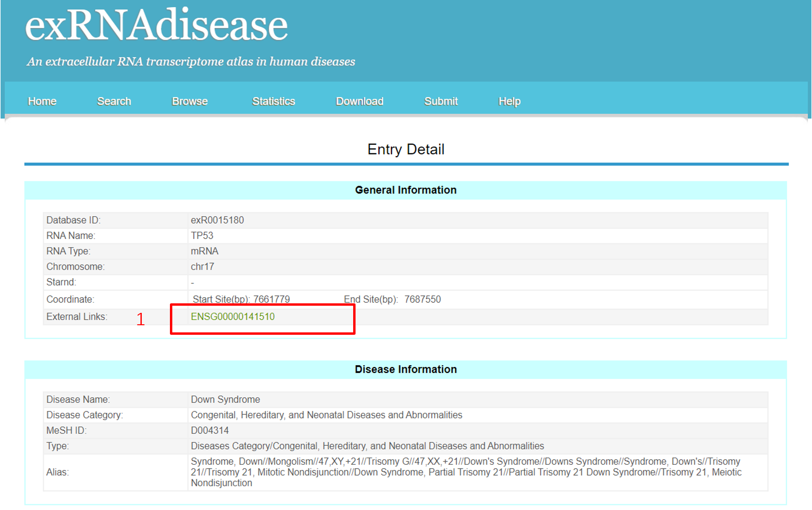This screenshot has width=812, height=510.
Task: Click the disease name Down Syndrome
Action: pos(225,400)
